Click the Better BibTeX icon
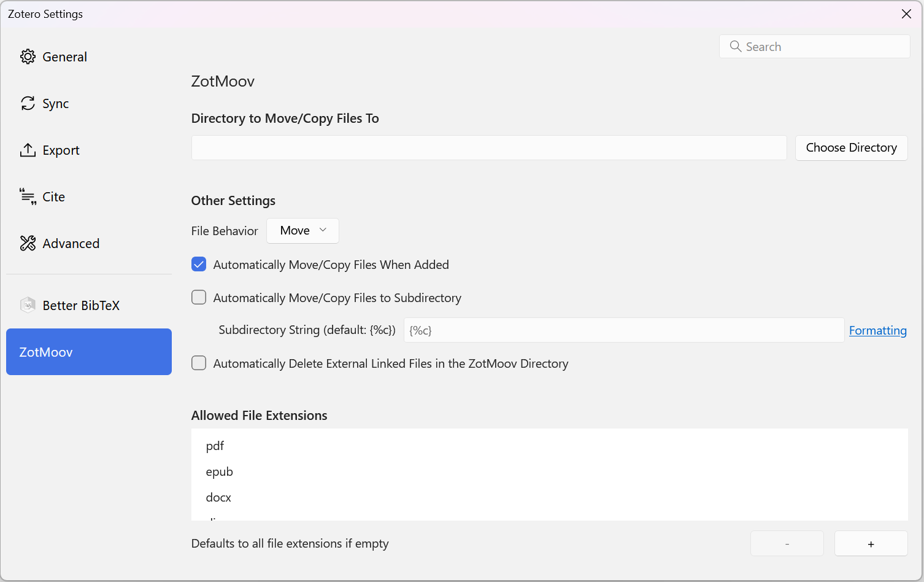This screenshot has height=582, width=924. [x=28, y=305]
